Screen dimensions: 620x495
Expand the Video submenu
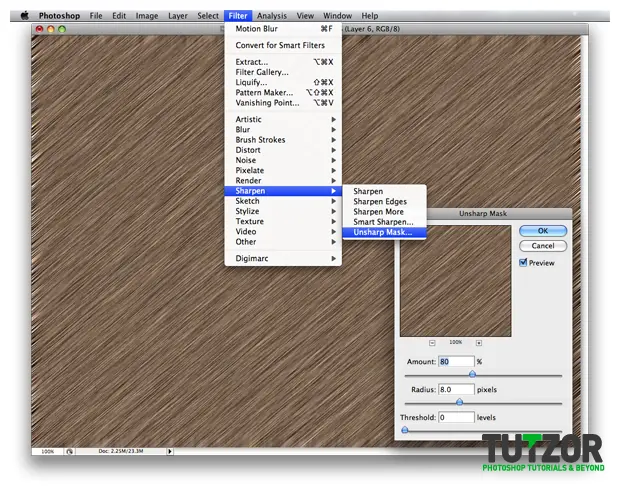[283, 232]
